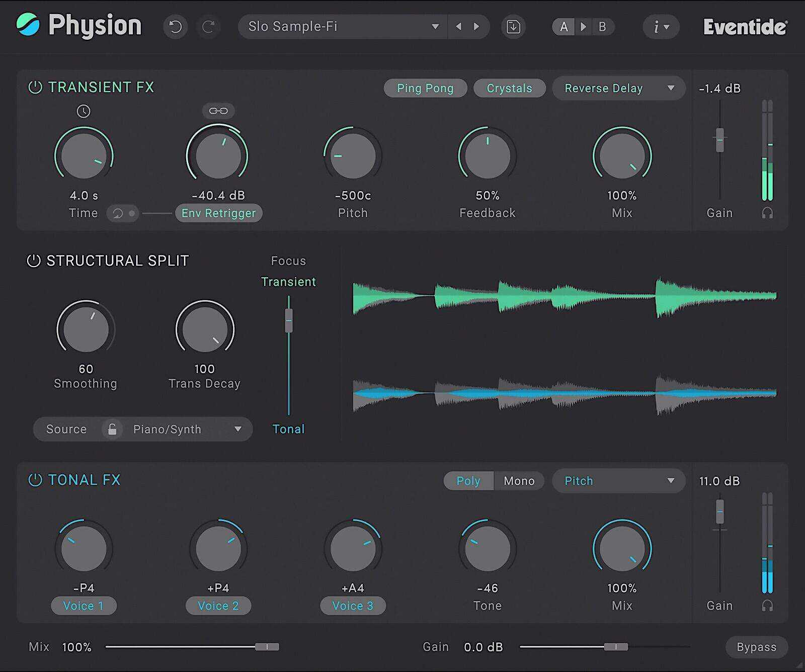Open the Piano/Synth source dropdown
Image resolution: width=805 pixels, height=672 pixels.
(187, 429)
